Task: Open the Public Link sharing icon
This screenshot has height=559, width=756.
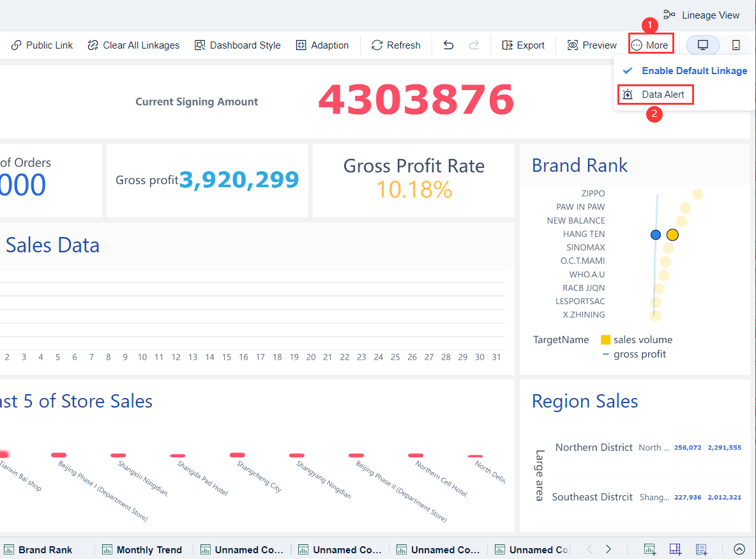Action: click(15, 45)
